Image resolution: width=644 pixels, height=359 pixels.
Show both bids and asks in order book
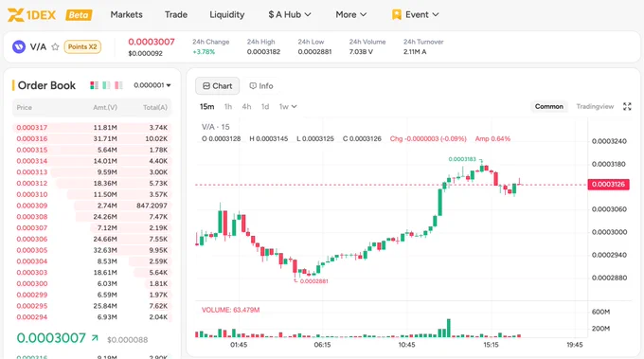coord(94,85)
